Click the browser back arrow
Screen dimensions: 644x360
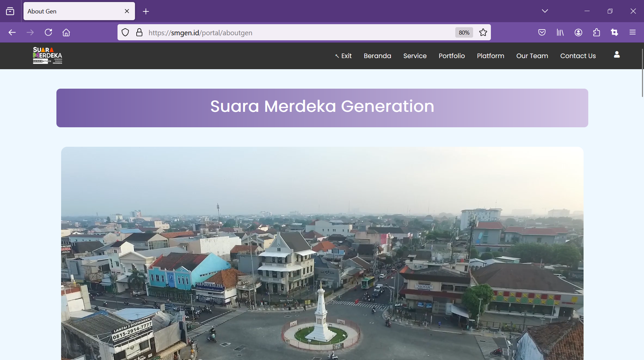pyautogui.click(x=12, y=33)
